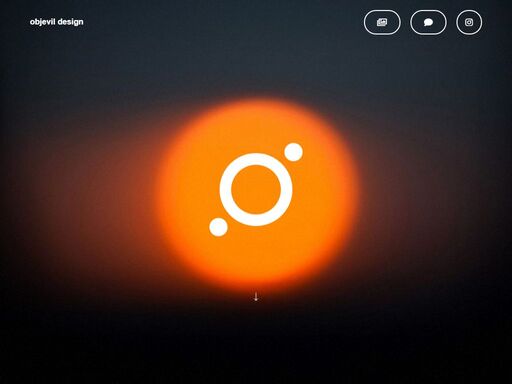Click the small white dot above the ring
The height and width of the screenshot is (384, 512).
point(293,152)
